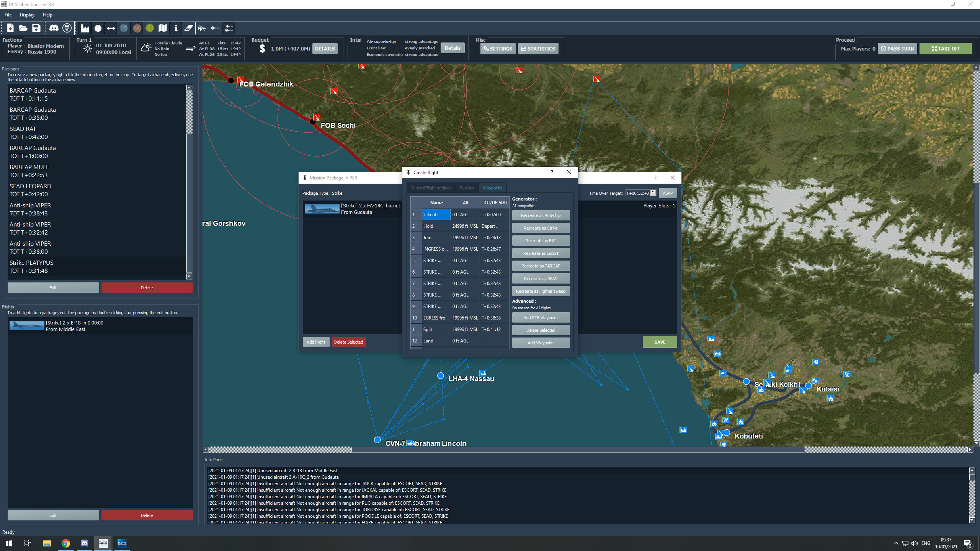Open the STATISTICS button
This screenshot has width=980, height=551.
point(538,49)
